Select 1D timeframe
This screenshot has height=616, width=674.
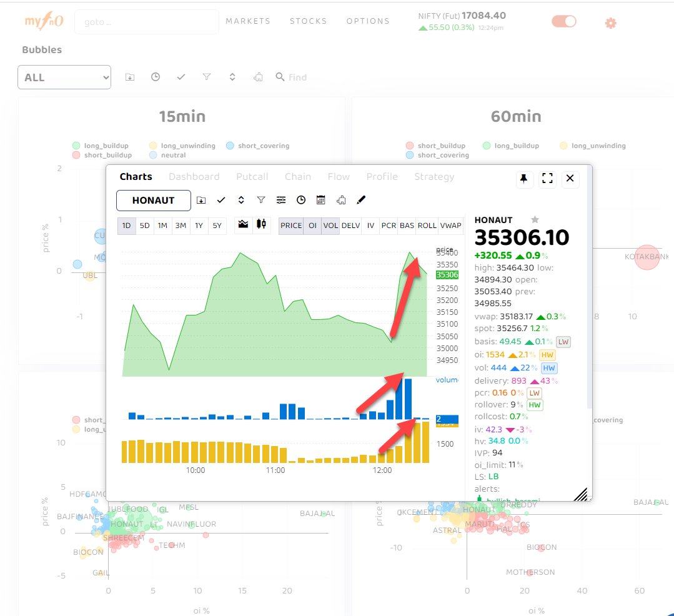[126, 226]
